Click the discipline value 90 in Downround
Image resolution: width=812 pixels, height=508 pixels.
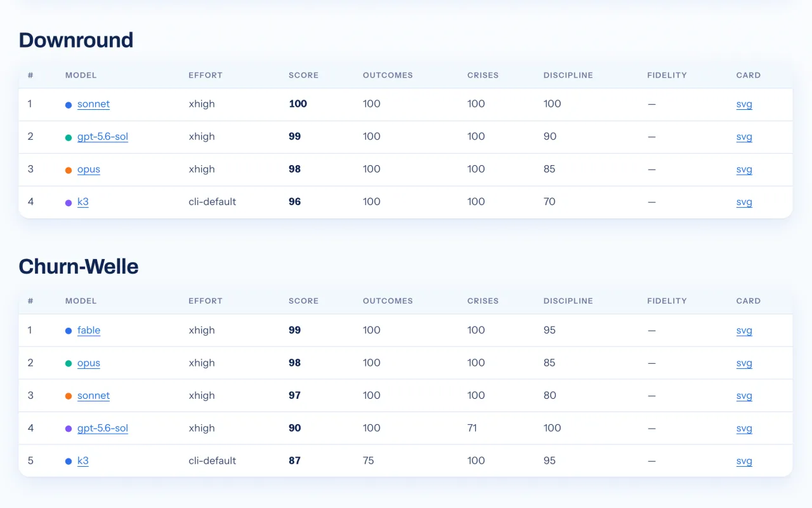(x=550, y=137)
